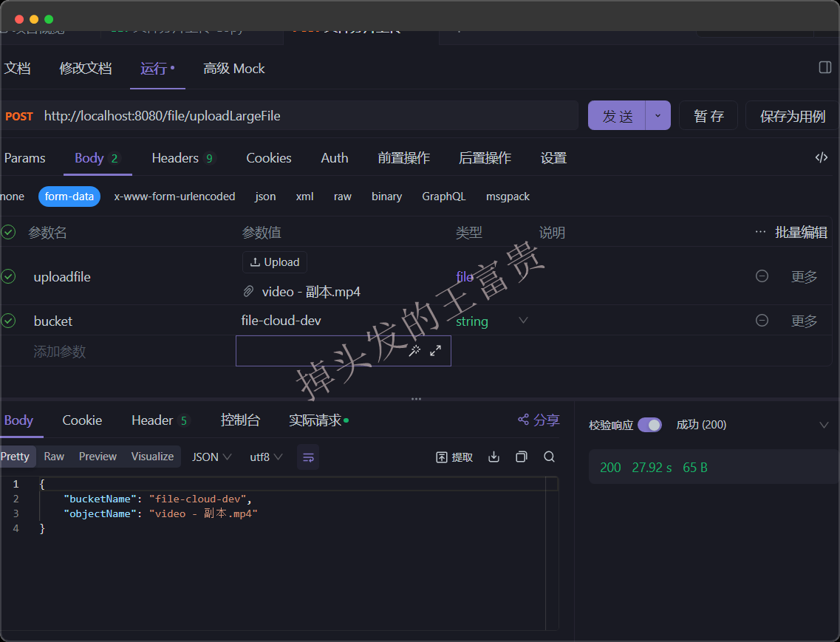Open the string type dropdown for bucket
This screenshot has height=642, width=840.
click(523, 321)
